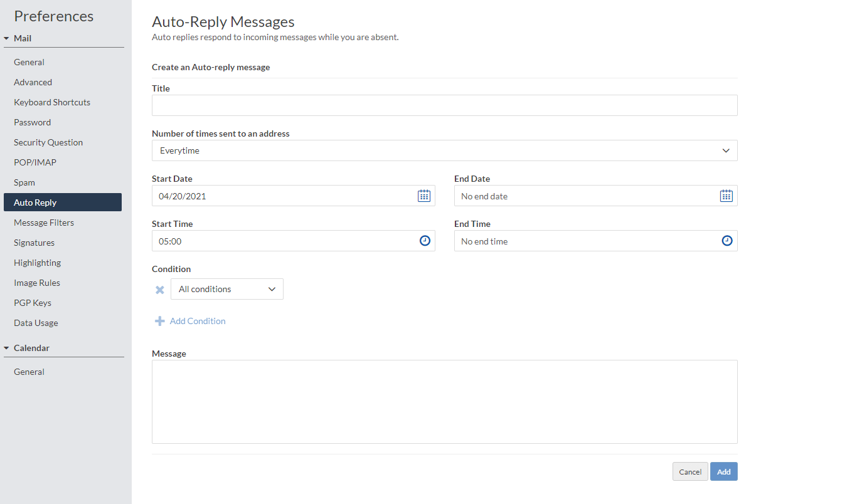The image size is (862, 504).
Task: Click the Add Condition link
Action: [198, 321]
